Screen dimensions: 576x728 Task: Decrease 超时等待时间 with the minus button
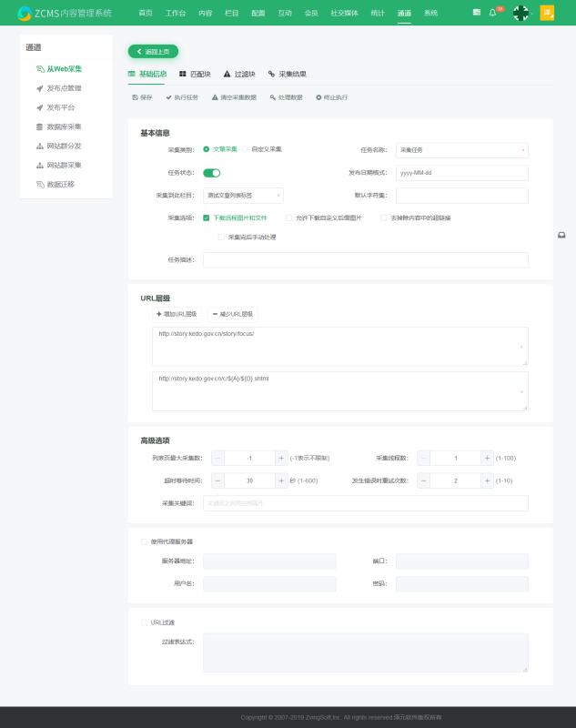(x=218, y=480)
